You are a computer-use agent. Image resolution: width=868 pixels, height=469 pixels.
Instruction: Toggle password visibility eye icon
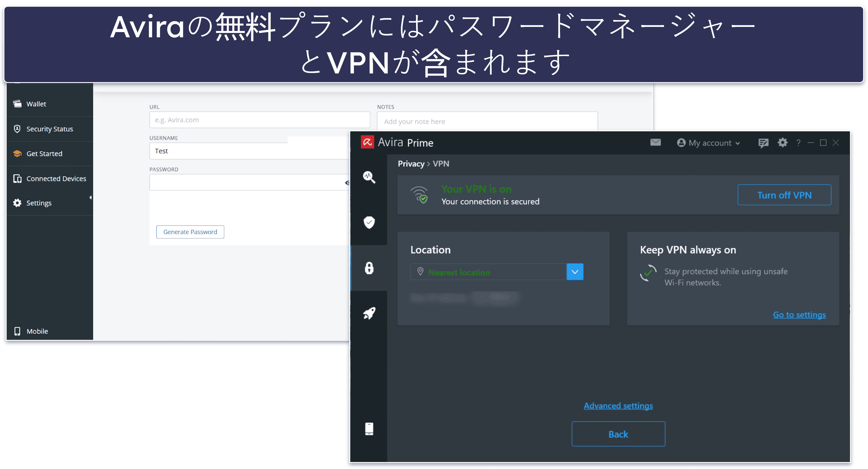[347, 183]
